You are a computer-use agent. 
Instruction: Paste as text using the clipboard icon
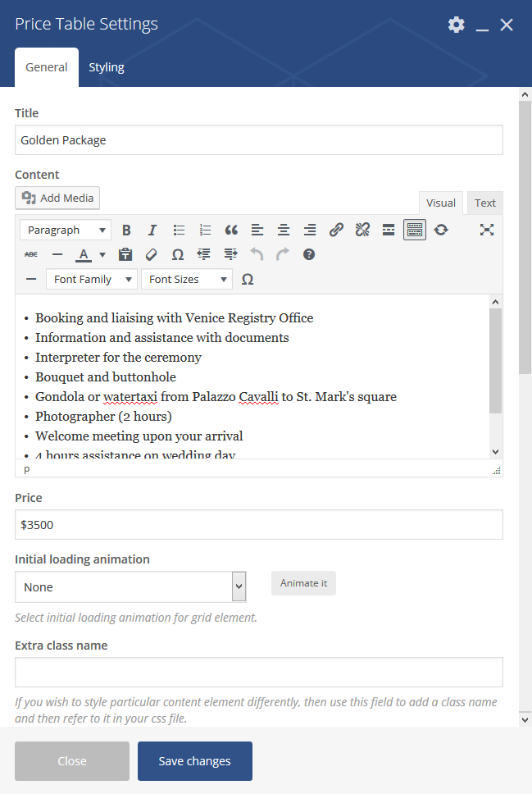[125, 255]
